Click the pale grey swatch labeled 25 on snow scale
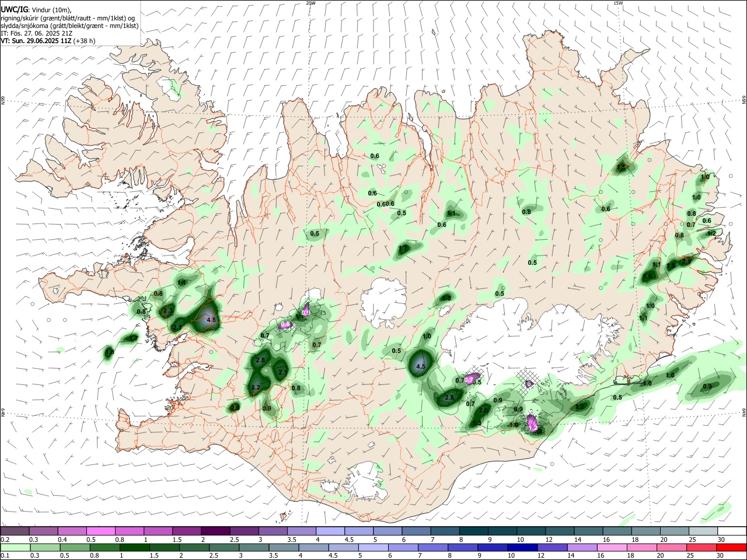Viewport: 747px width, 560px height. (703, 531)
